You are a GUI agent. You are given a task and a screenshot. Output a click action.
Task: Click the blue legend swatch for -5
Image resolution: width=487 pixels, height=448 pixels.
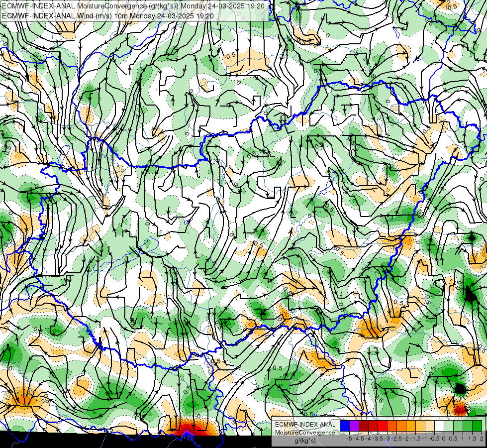(x=345, y=426)
